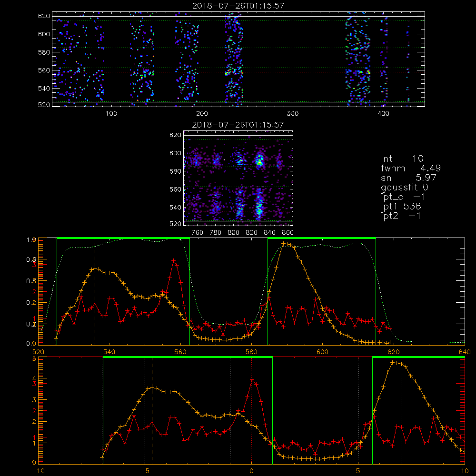Select the 'ipt2 -1' parameter line
This screenshot has width=476, height=476.
point(401,216)
